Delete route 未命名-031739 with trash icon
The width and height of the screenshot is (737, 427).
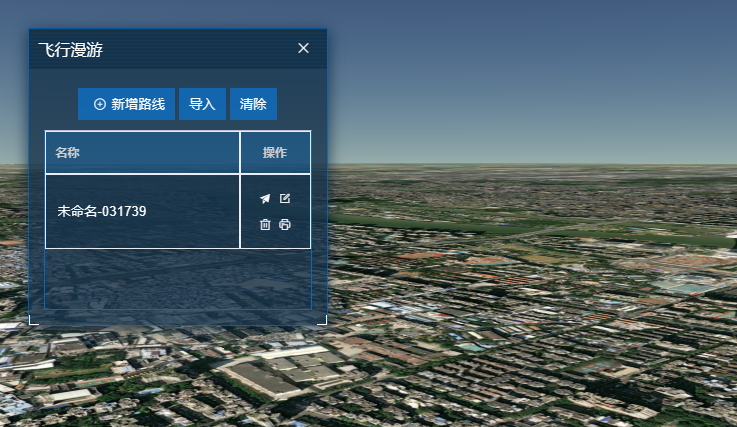point(265,225)
